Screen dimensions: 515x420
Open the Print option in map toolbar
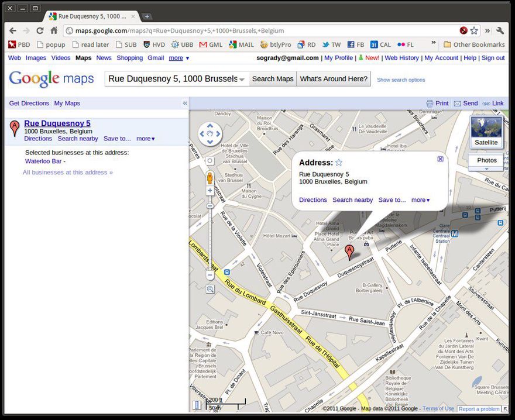coord(437,103)
